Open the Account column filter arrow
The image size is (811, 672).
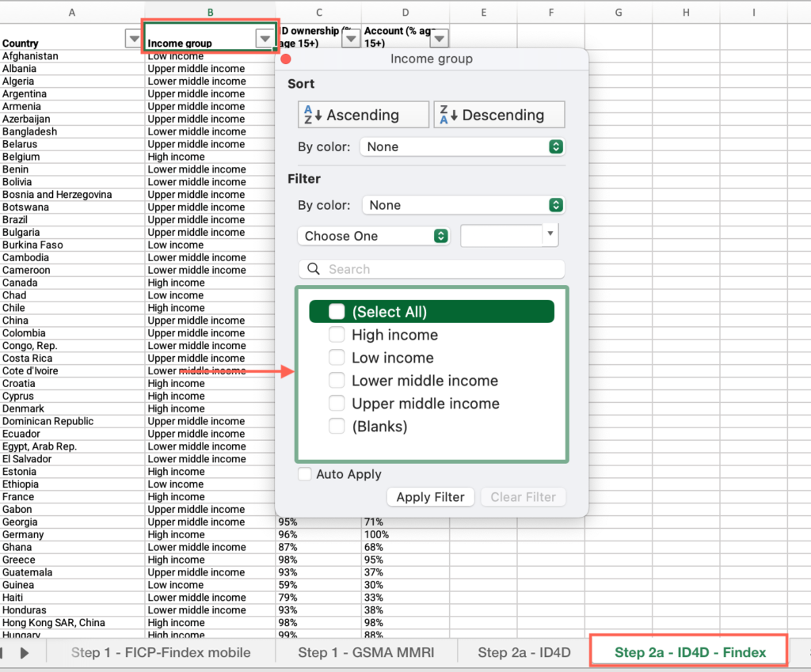pyautogui.click(x=440, y=39)
